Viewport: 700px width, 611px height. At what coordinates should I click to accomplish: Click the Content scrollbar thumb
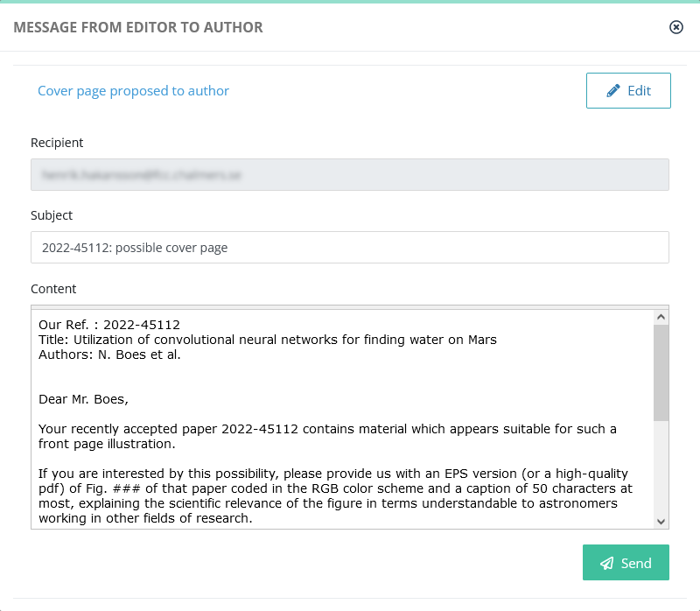pyautogui.click(x=661, y=373)
